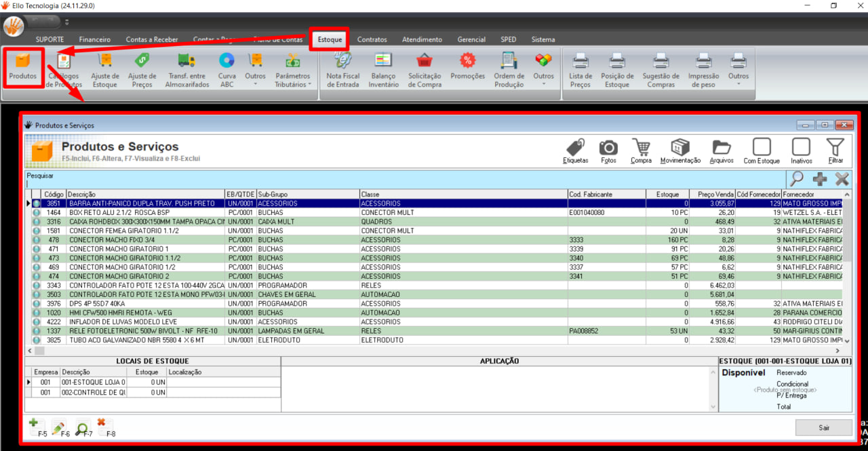Launch Transf. entre Almoxarifados
The height and width of the screenshot is (451, 868).
[x=186, y=71]
